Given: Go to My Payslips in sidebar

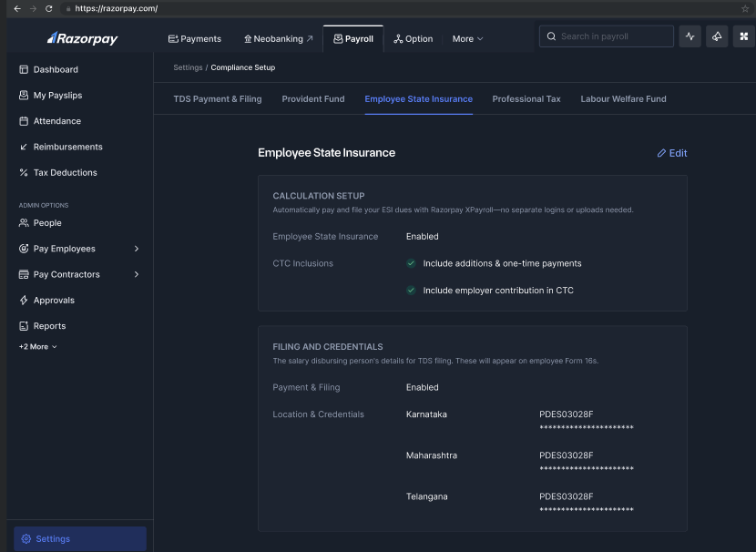Looking at the screenshot, I should click(57, 96).
